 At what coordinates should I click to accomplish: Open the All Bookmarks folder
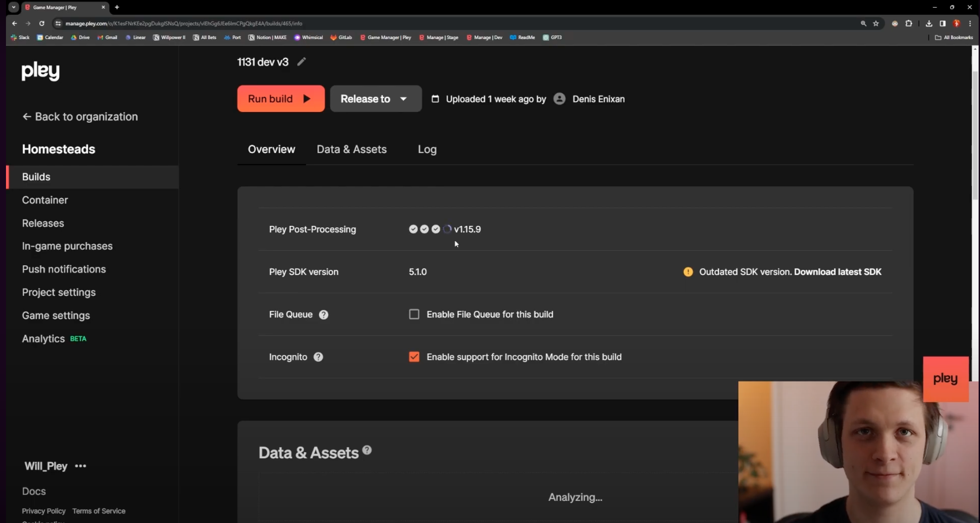click(954, 37)
